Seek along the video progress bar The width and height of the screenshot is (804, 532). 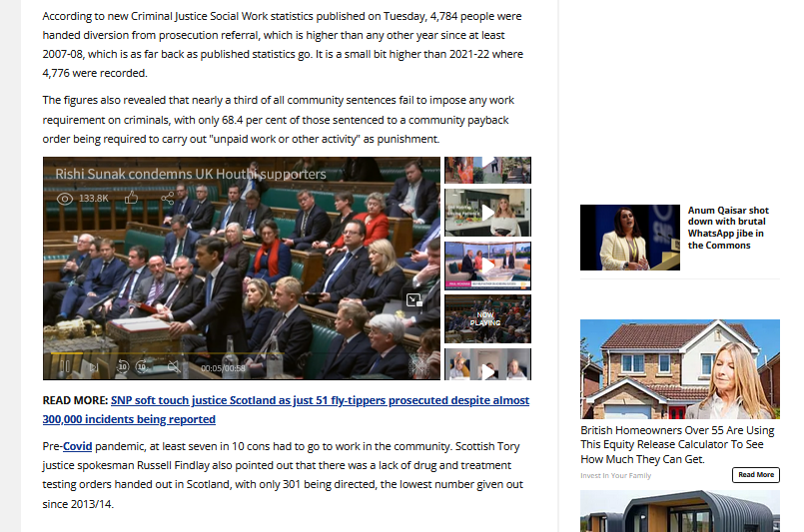tap(241, 353)
